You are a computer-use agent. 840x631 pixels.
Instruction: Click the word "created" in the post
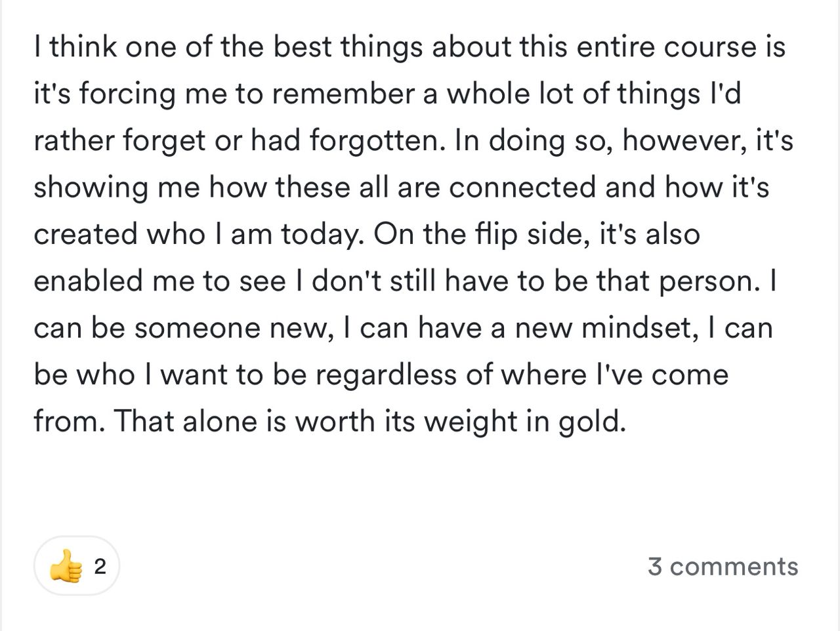tap(85, 235)
